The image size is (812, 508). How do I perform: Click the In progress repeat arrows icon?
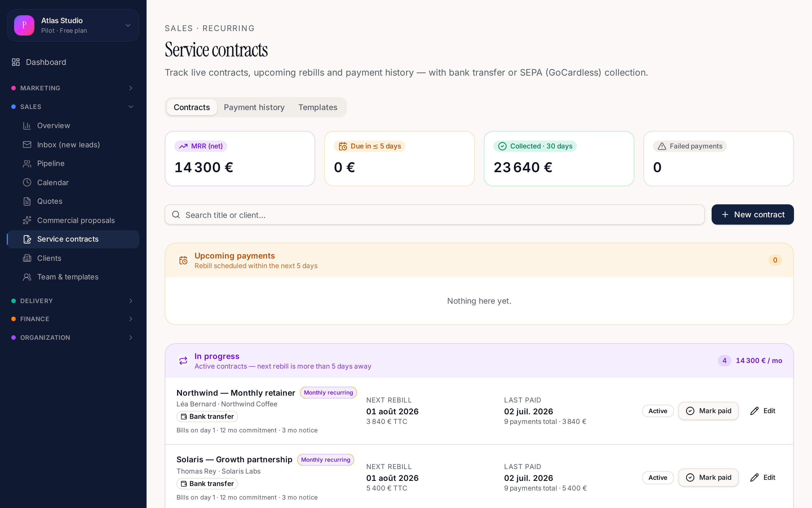[183, 361]
